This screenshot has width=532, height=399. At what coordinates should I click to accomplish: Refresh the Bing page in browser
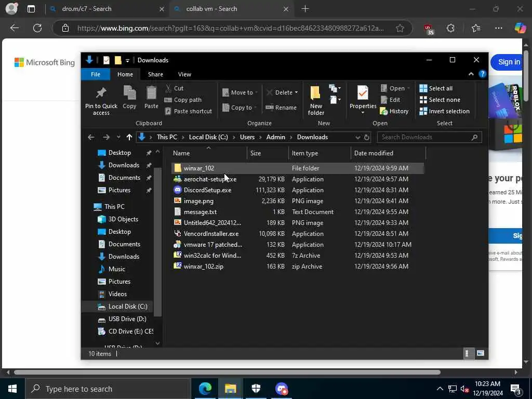pyautogui.click(x=37, y=28)
